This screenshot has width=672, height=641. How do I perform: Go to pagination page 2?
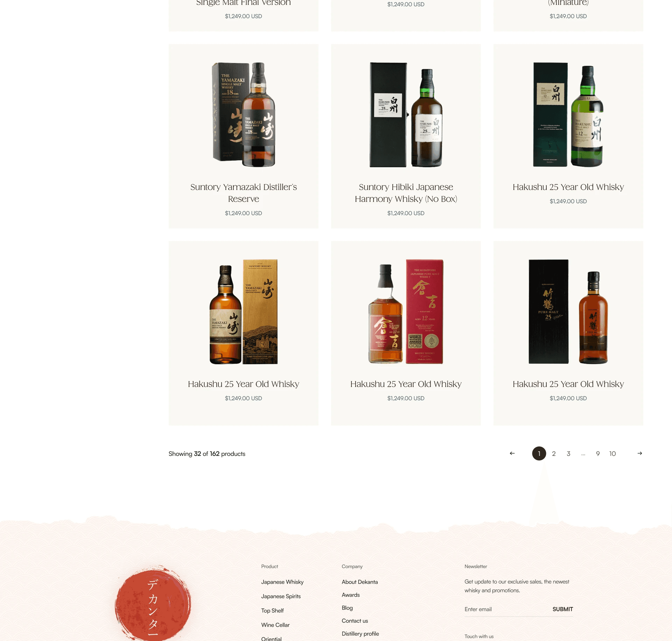coord(554,453)
